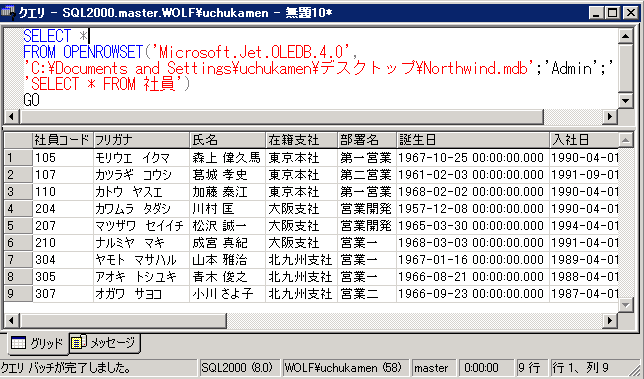This screenshot has width=644, height=379.
Task: Click the name cell 松沢 誠一
Action: (x=228, y=225)
